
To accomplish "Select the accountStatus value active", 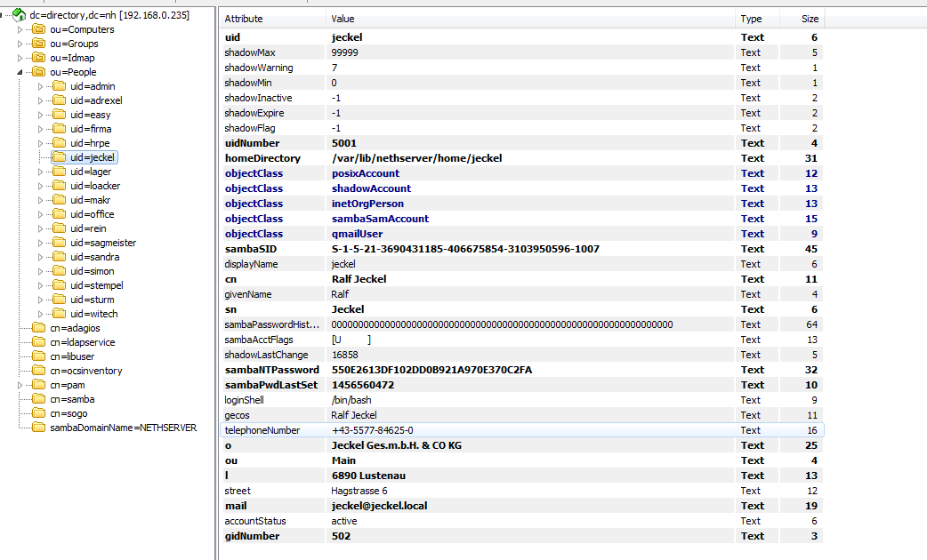I will [x=344, y=521].
